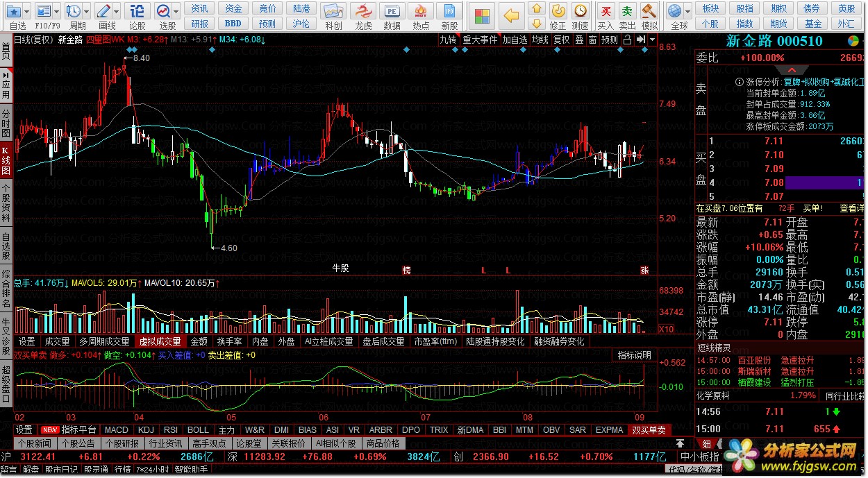Toggle the 均线 moving average display
The width and height of the screenshot is (868, 478).
pos(540,40)
